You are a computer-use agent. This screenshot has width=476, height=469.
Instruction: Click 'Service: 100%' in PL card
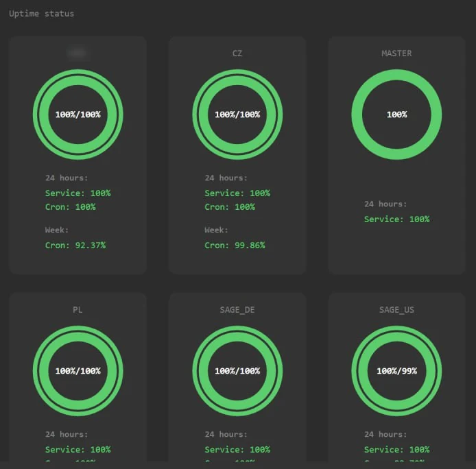(78, 449)
